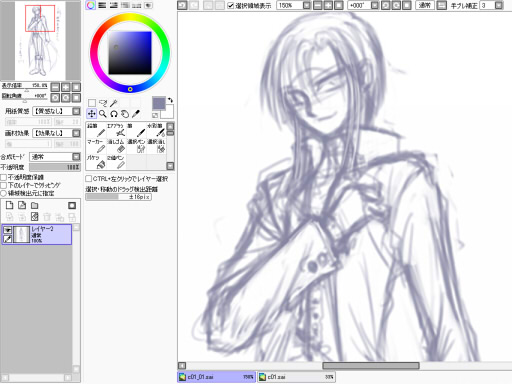Toggle the RGB slider panel view
Viewport: 512px width, 384px height.
(102, 5)
